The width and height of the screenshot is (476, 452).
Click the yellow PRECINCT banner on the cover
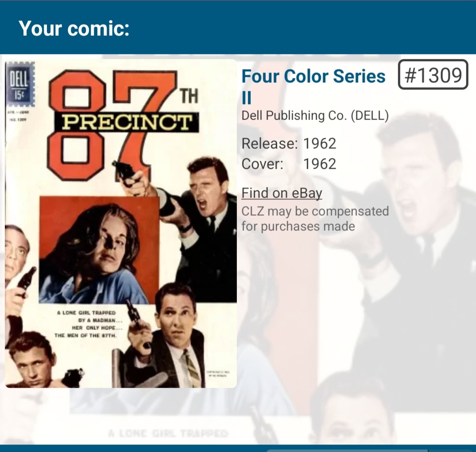[127, 122]
